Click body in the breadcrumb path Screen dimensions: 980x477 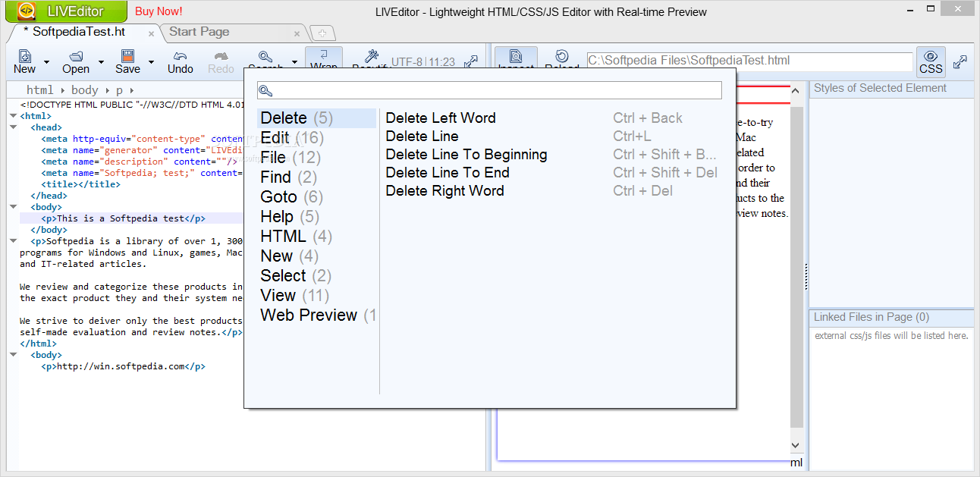click(x=85, y=90)
